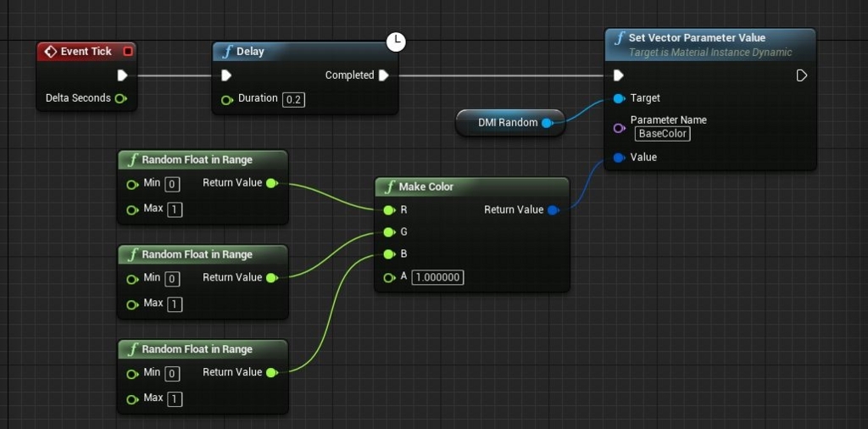Edit the alpha value field 1.000000
Screen dimensions: 868x429
[437, 277]
